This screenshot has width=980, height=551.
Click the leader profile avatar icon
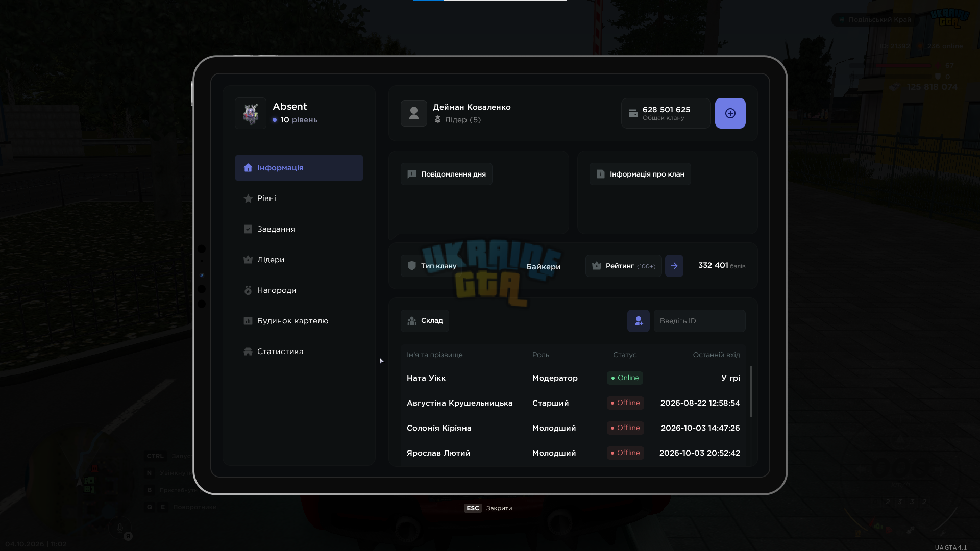click(414, 113)
